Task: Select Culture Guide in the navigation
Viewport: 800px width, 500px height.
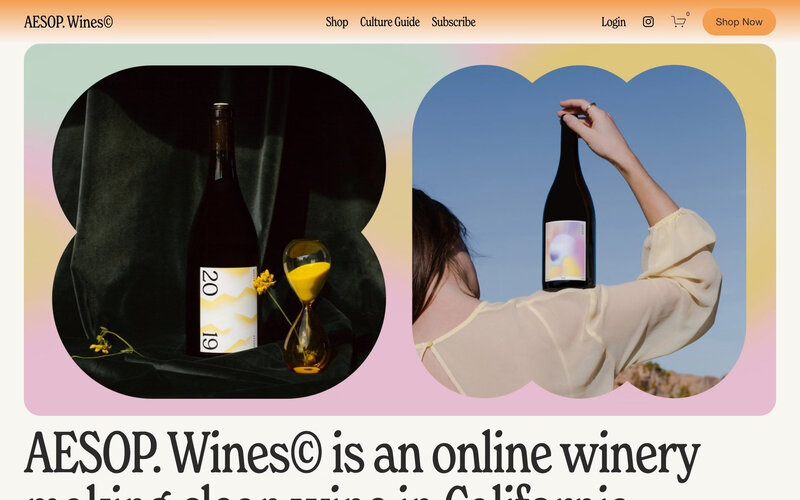Action: [x=390, y=22]
